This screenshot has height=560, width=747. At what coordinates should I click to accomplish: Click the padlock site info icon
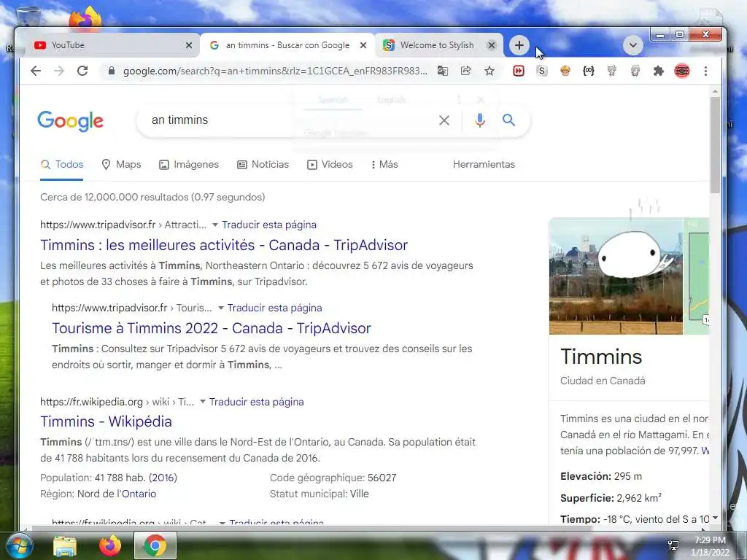[112, 71]
